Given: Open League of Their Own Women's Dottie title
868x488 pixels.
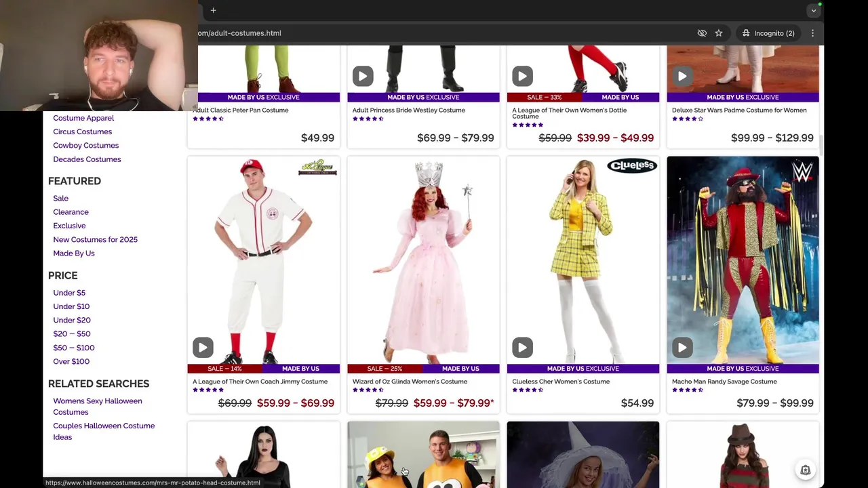Looking at the screenshot, I should tap(569, 113).
